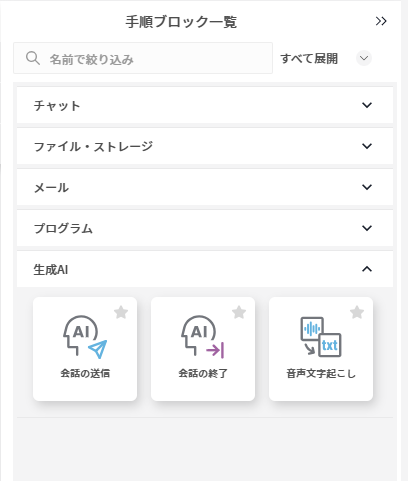Select the プログラム category header
Image resolution: width=408 pixels, height=481 pixels.
pos(205,228)
